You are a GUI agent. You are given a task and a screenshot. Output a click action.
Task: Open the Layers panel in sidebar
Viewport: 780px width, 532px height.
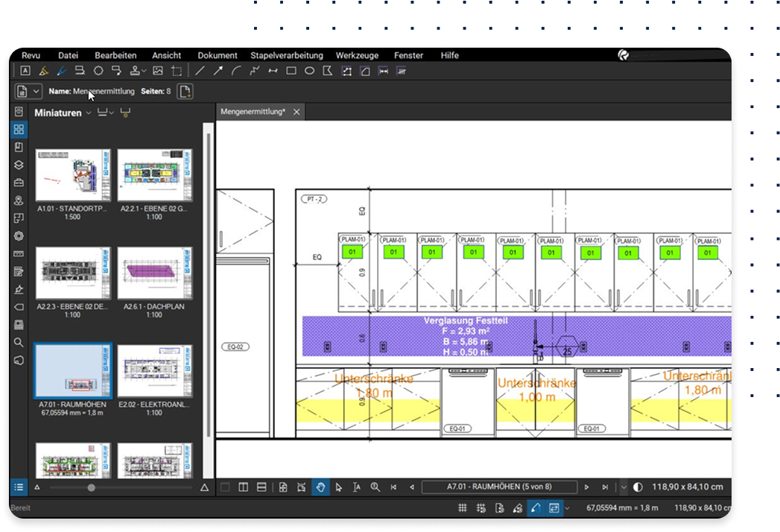tap(19, 165)
